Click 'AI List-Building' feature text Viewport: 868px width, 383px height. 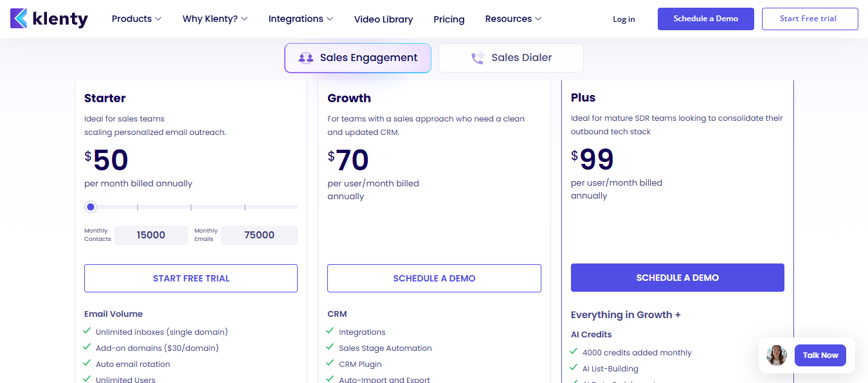[x=610, y=369]
